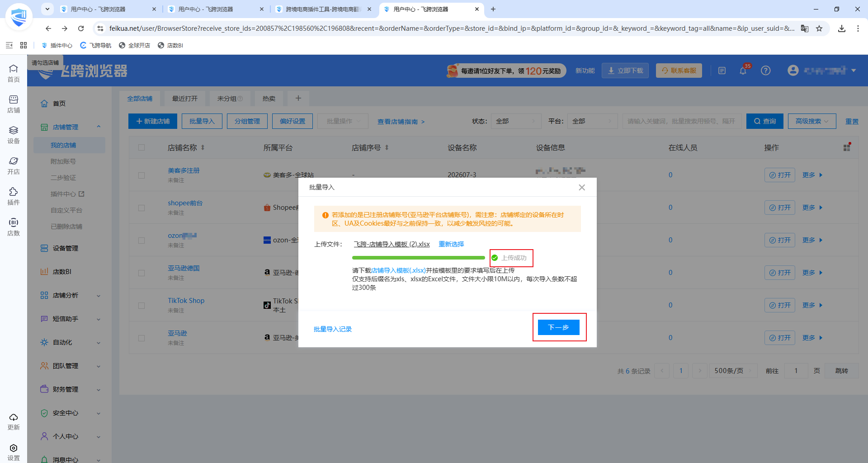Click the notification bell icon
The height and width of the screenshot is (463, 868).
click(743, 71)
